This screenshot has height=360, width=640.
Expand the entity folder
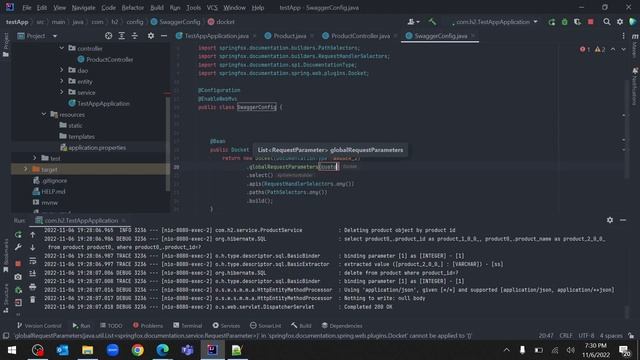click(x=62, y=81)
